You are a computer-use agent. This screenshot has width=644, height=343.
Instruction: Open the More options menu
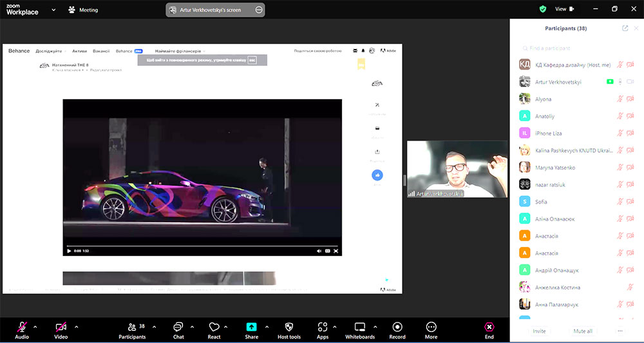[x=431, y=330]
